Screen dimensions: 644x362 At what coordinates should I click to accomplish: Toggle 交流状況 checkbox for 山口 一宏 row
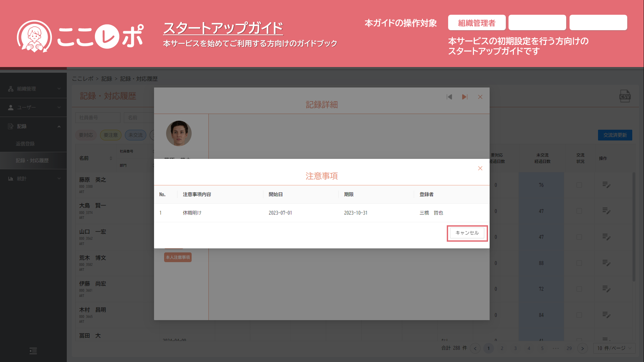click(x=579, y=237)
